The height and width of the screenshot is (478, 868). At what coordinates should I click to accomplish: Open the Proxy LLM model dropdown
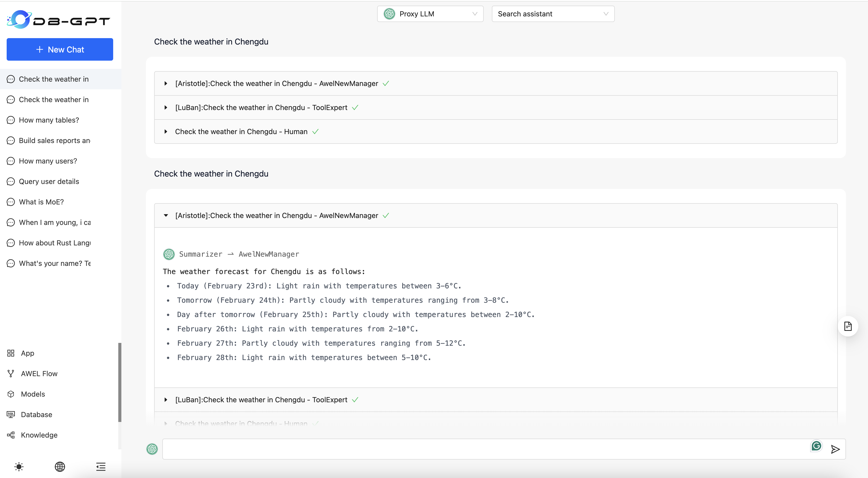coord(430,14)
